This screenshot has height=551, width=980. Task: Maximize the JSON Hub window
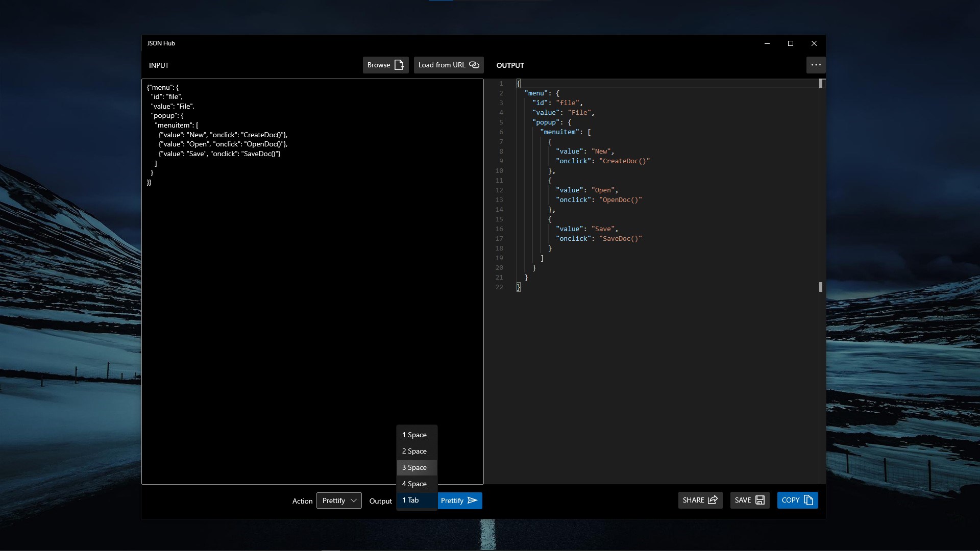pyautogui.click(x=791, y=43)
